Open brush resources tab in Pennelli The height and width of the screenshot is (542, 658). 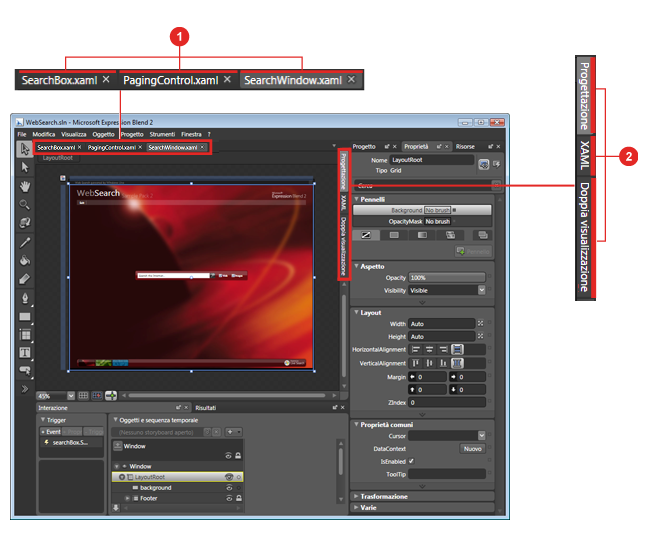pos(483,235)
